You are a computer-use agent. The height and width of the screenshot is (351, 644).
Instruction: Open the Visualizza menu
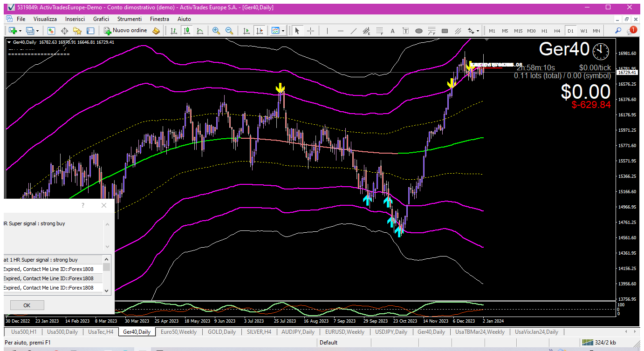point(45,19)
